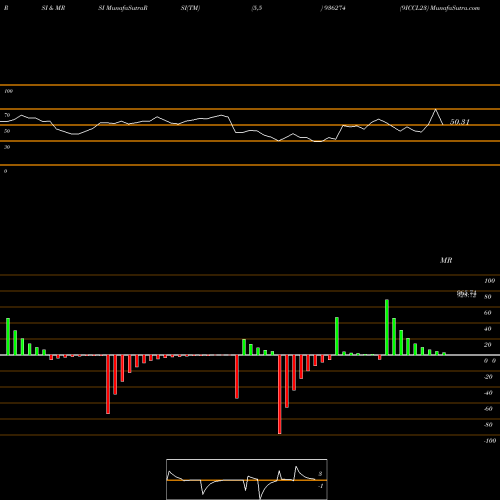Viewport: 500px width, 500px height.
Task: Click the 'SI & MR' header text
Action: click(53, 8)
